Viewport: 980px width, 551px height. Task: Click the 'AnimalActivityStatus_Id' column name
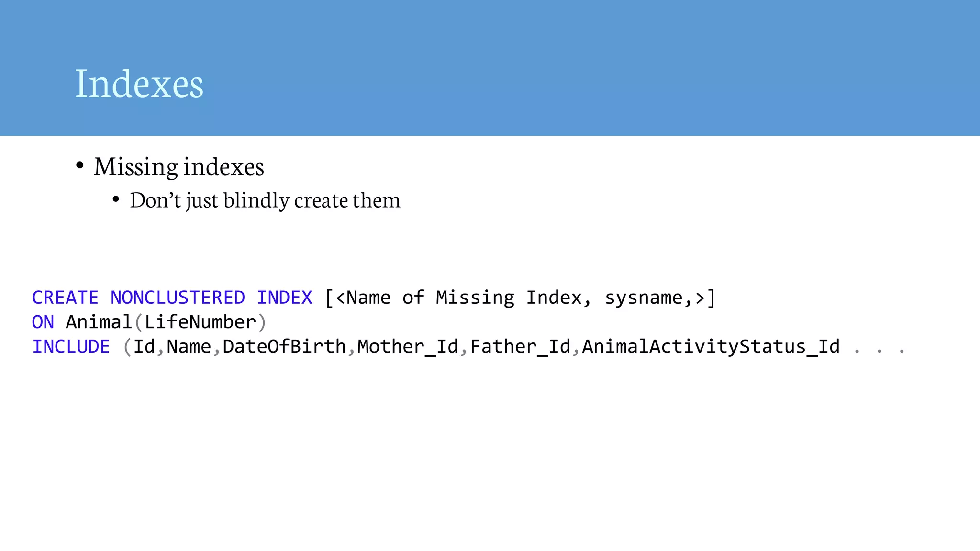click(711, 347)
